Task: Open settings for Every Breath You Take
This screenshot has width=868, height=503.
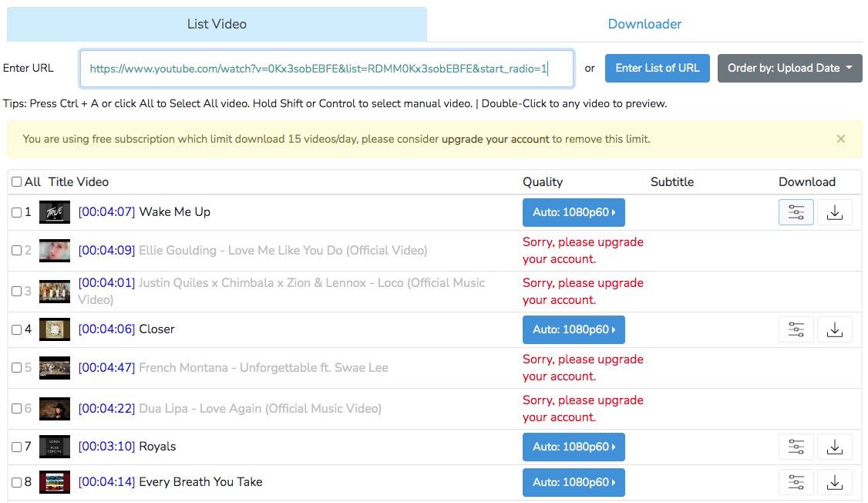Action: pyautogui.click(x=796, y=482)
